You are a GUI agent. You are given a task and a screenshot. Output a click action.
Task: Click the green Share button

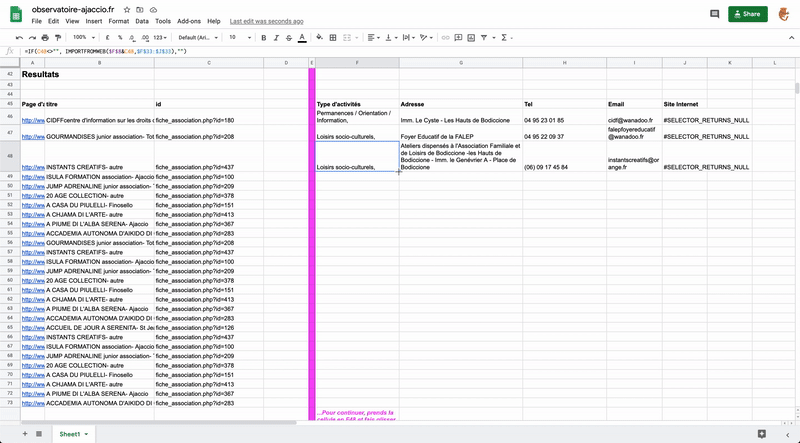[747, 14]
